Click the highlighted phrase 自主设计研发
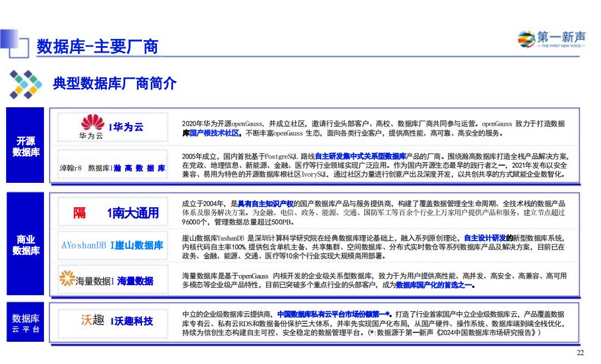Viewport: 601px width, 364px height. coord(485,238)
